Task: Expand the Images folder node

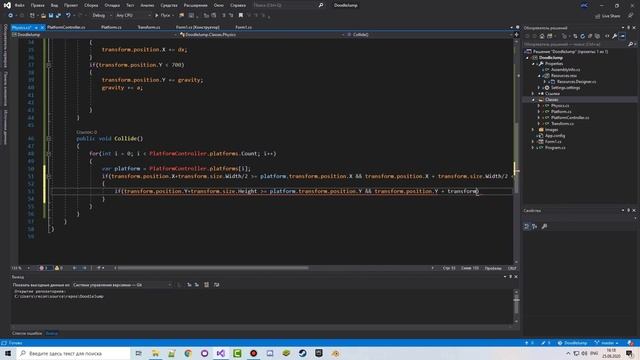Action: pyautogui.click(x=533, y=130)
